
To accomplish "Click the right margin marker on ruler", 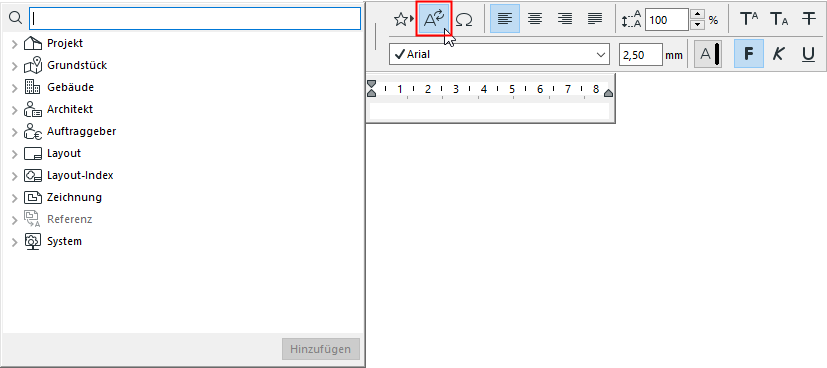I will click(608, 93).
